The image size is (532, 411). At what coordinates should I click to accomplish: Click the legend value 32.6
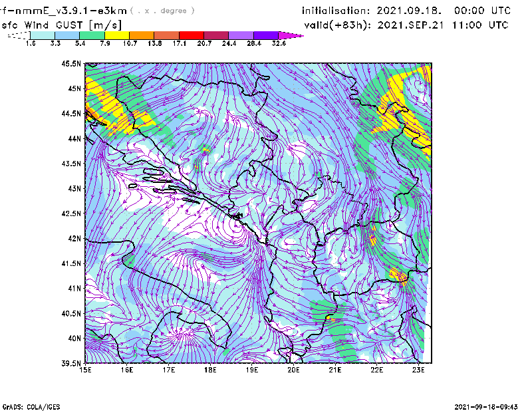[279, 43]
